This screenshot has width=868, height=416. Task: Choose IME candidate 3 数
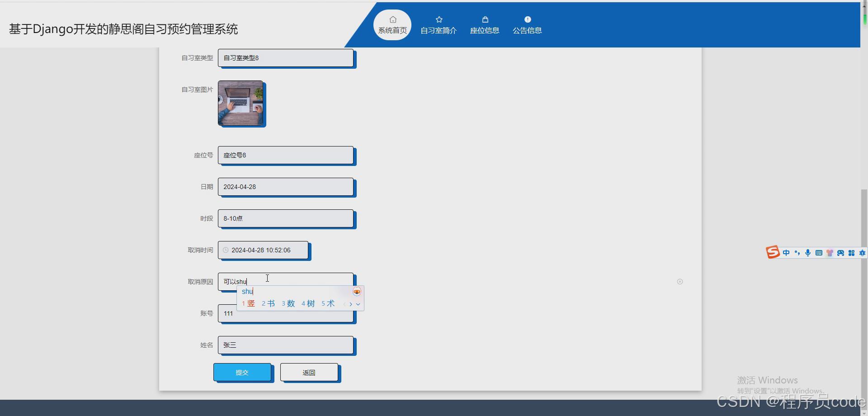(x=288, y=303)
